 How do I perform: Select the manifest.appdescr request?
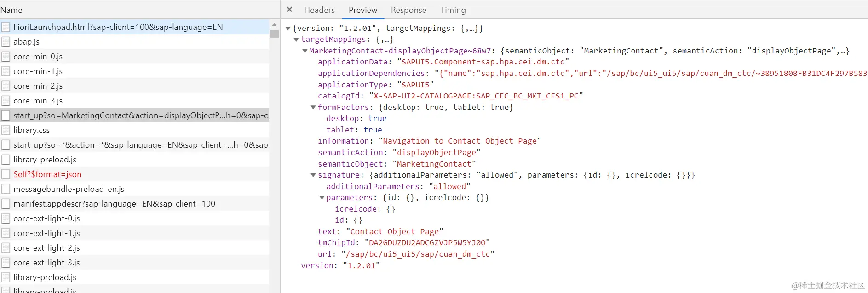tap(134, 204)
